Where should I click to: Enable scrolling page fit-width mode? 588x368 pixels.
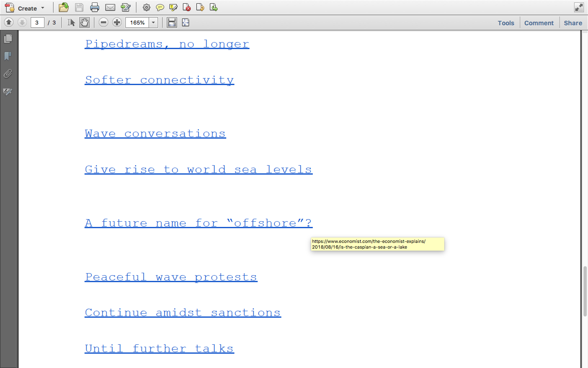pyautogui.click(x=172, y=22)
